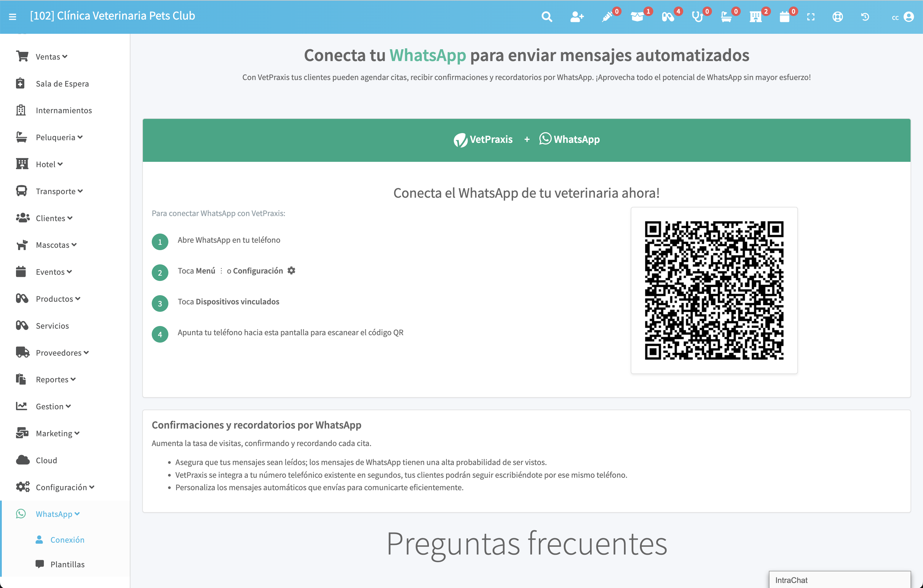The width and height of the screenshot is (923, 588).
Task: Click the Conexión link in sidebar
Action: pos(68,540)
